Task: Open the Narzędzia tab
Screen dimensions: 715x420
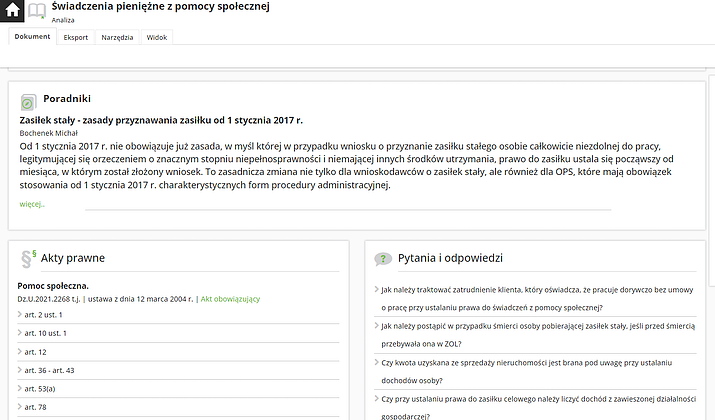Action: pos(117,37)
